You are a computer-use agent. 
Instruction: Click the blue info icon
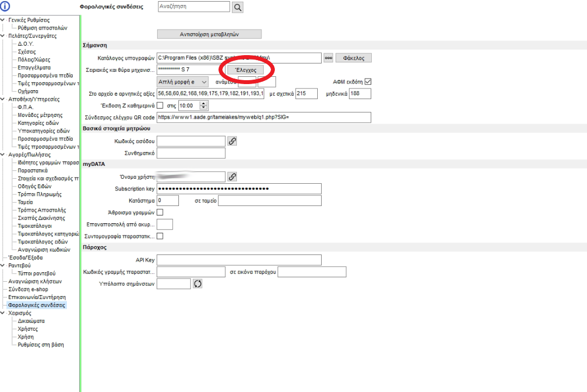[6, 6]
